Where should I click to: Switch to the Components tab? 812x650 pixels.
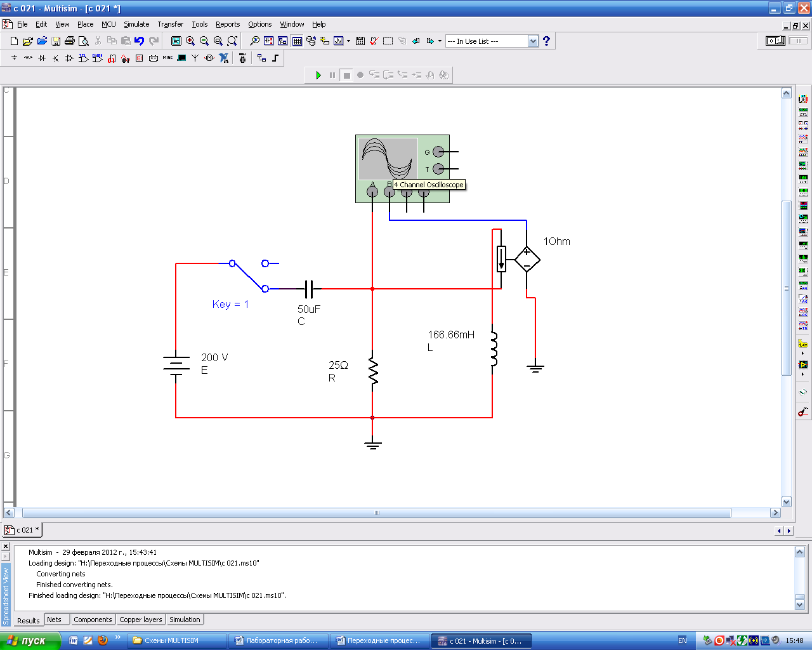coord(93,620)
